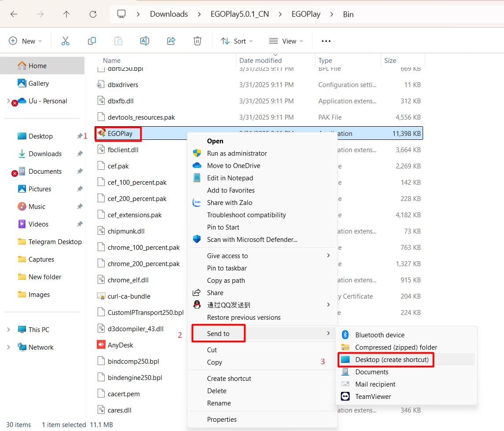The width and height of the screenshot is (504, 431).
Task: Refresh the current folder
Action: pyautogui.click(x=93, y=14)
